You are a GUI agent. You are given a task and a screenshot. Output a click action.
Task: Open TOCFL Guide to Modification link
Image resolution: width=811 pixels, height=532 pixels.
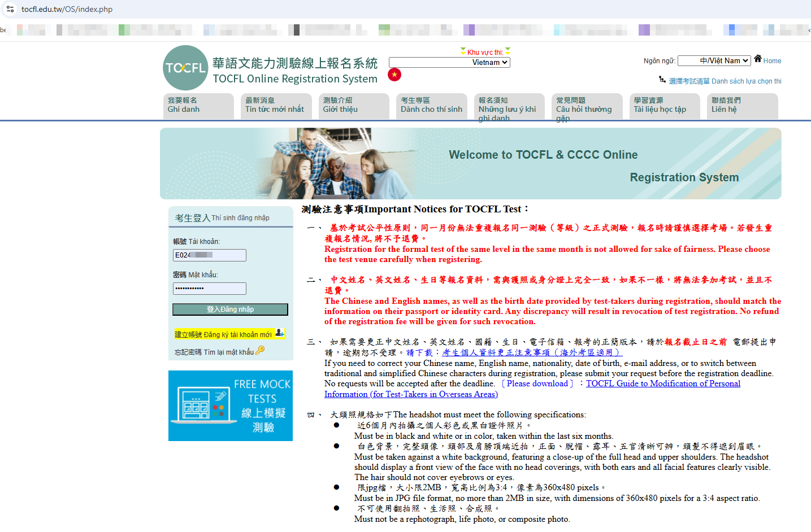click(x=532, y=389)
